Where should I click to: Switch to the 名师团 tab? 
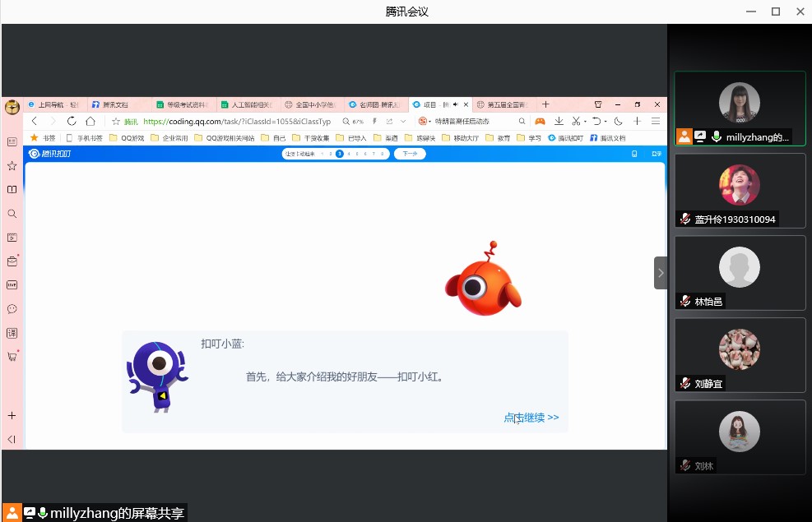376,104
